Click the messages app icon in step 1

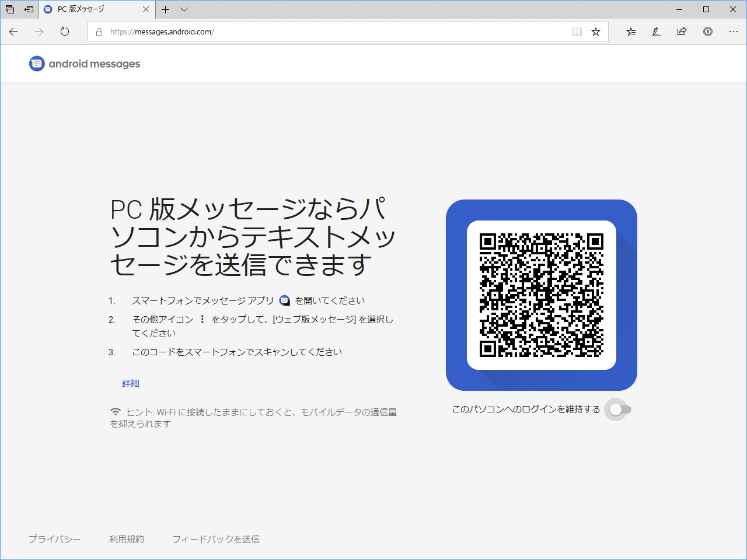coord(284,301)
